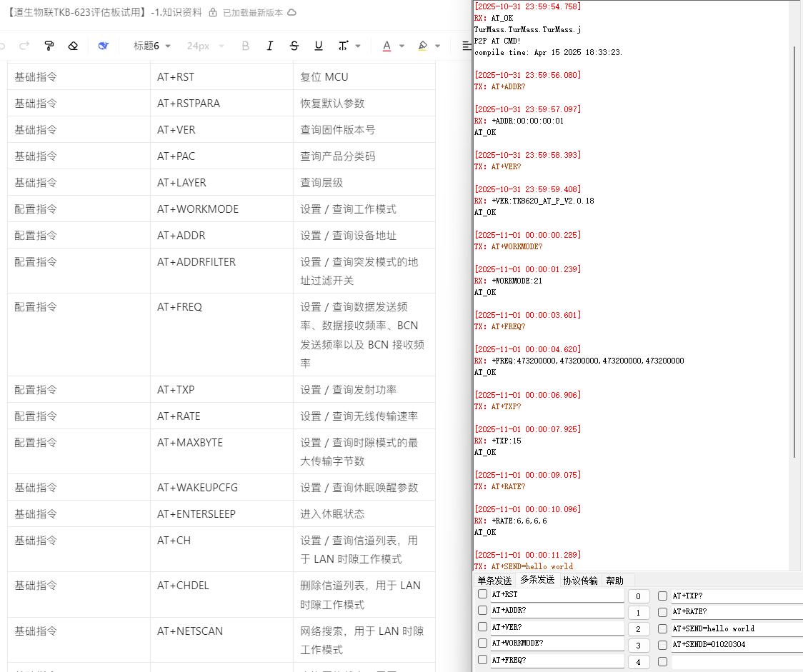Open the 帮助 tab

pyautogui.click(x=614, y=581)
